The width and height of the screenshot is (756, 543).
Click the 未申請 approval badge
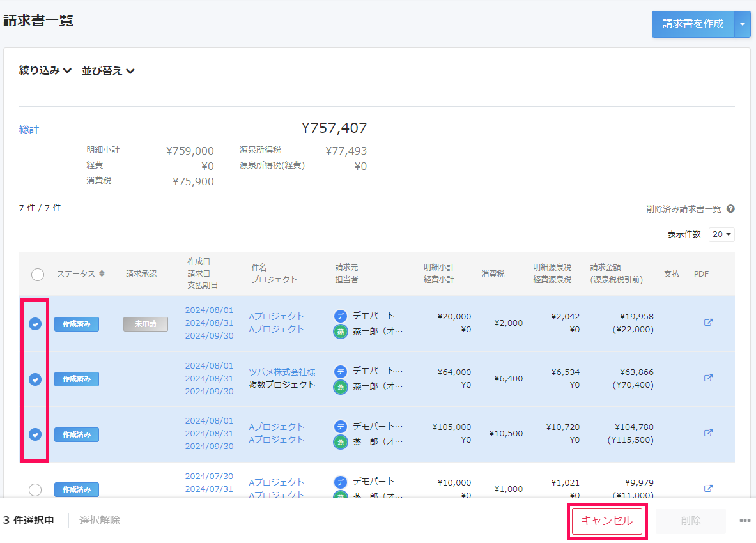click(x=146, y=324)
